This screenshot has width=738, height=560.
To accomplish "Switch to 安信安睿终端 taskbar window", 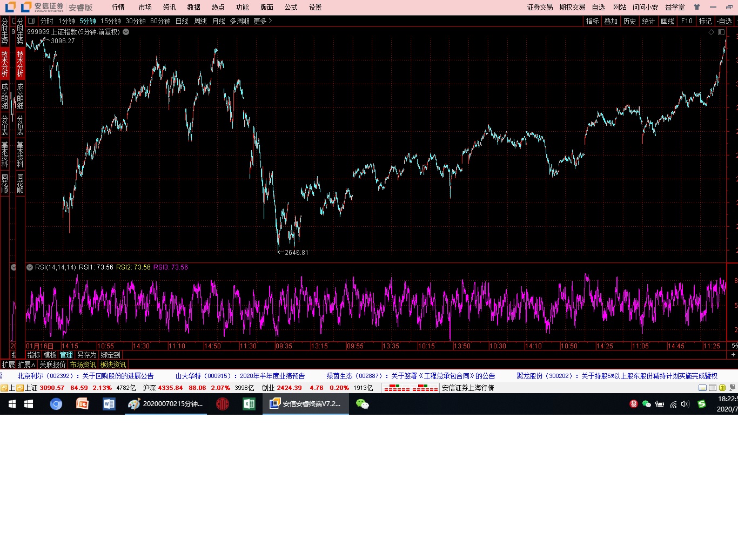I will [x=306, y=404].
